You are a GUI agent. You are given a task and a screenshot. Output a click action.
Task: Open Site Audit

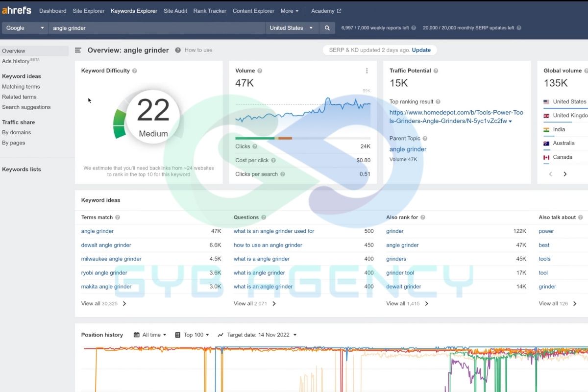pos(175,11)
